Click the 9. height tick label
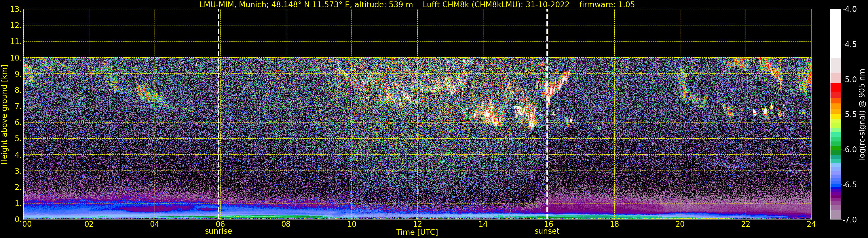The height and width of the screenshot is (238, 868). click(x=18, y=74)
